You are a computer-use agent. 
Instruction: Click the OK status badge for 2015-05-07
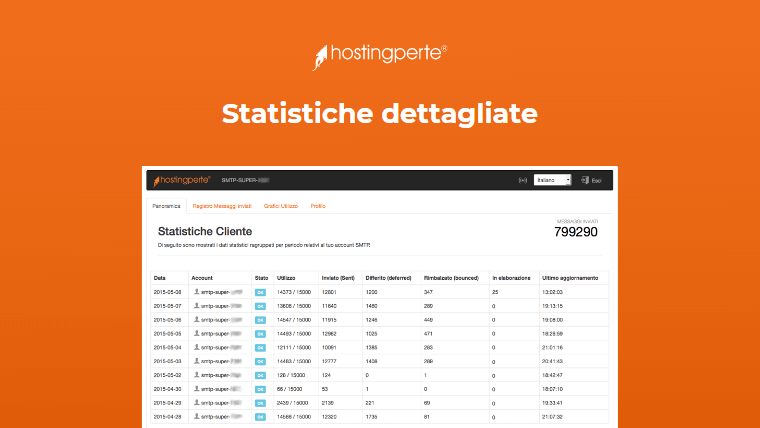[261, 305]
